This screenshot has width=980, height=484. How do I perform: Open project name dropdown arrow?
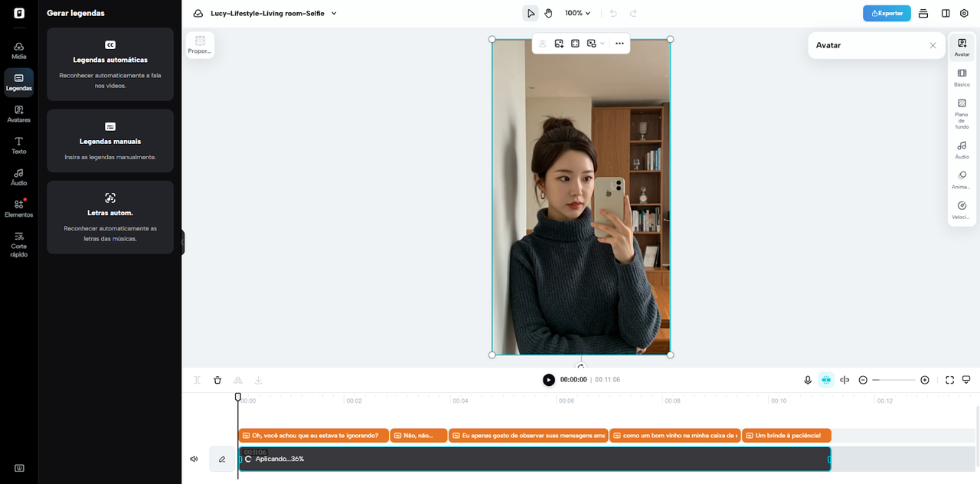[334, 13]
